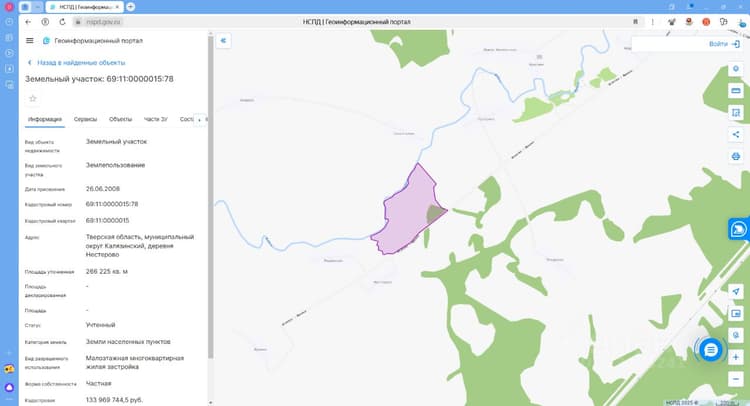Open the ruler measurement tool

tap(736, 90)
